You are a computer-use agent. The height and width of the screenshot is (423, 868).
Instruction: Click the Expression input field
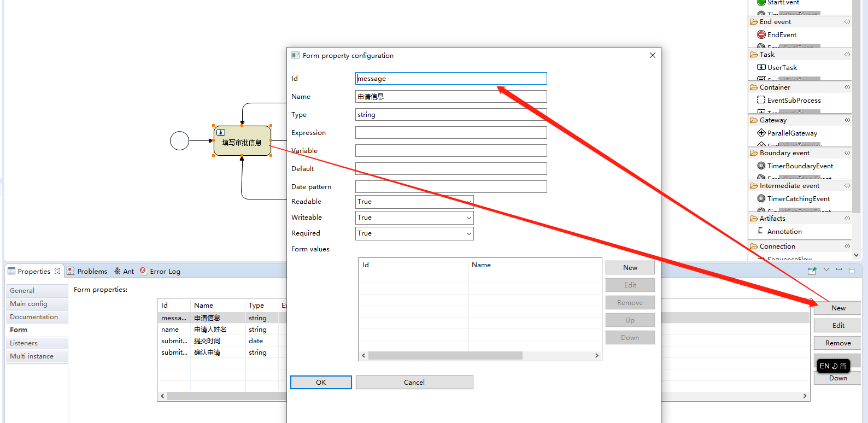[x=450, y=133]
